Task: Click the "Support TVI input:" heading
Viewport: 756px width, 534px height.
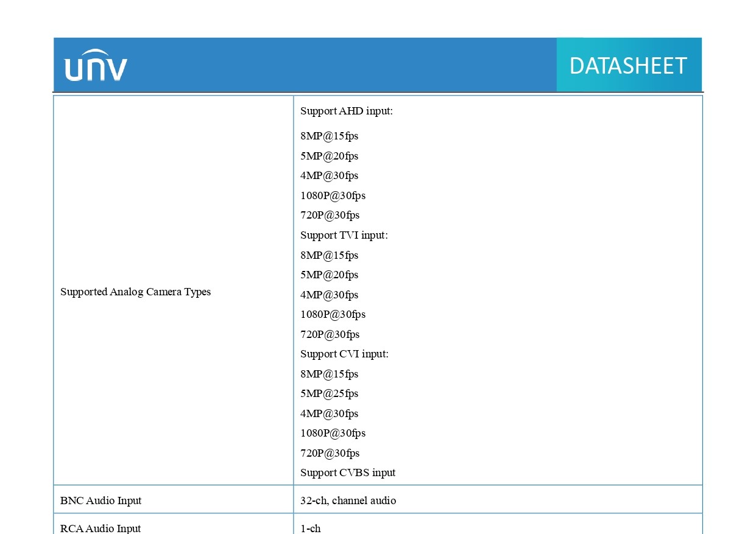Action: point(344,235)
